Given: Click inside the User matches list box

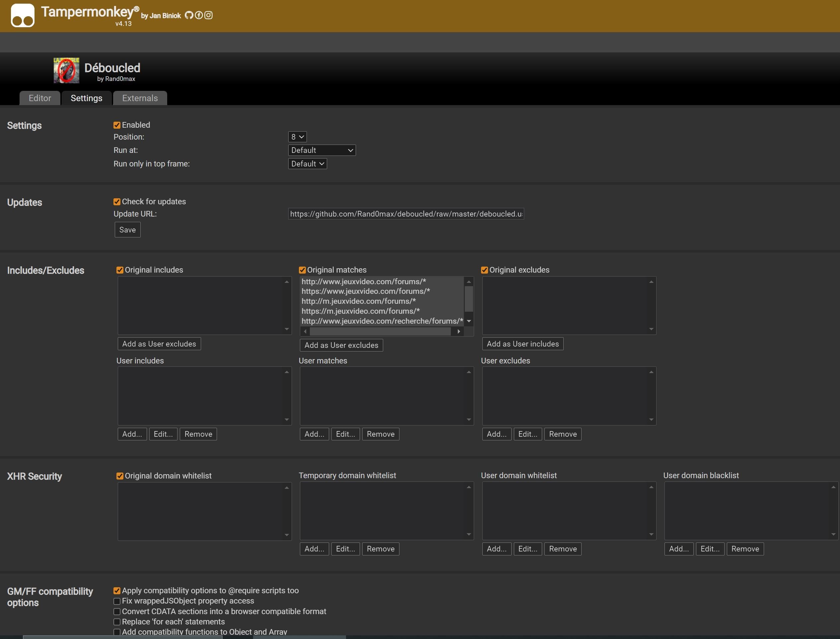Looking at the screenshot, I should (x=387, y=396).
